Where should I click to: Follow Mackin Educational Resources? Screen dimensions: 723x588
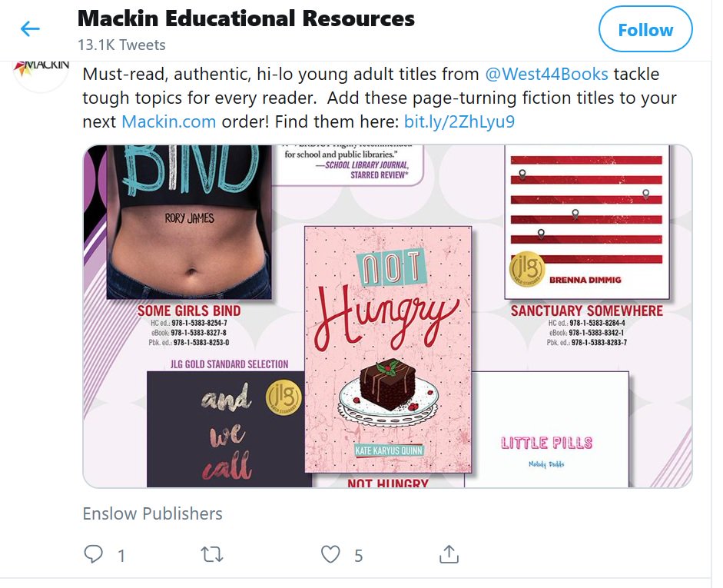645,29
